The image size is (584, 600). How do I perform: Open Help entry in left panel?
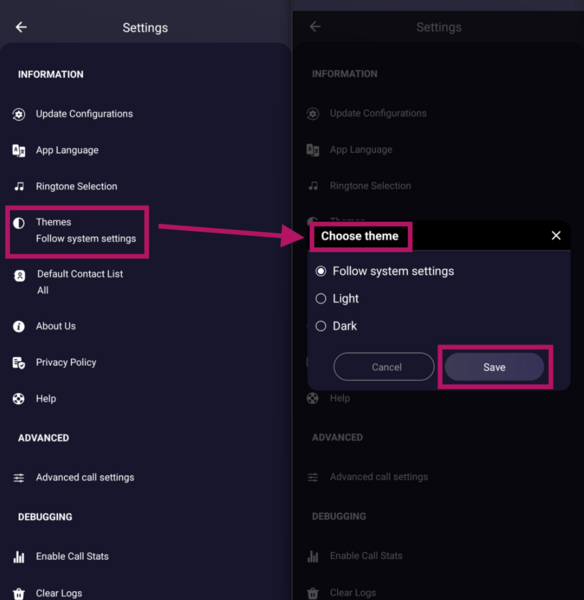[x=46, y=399]
